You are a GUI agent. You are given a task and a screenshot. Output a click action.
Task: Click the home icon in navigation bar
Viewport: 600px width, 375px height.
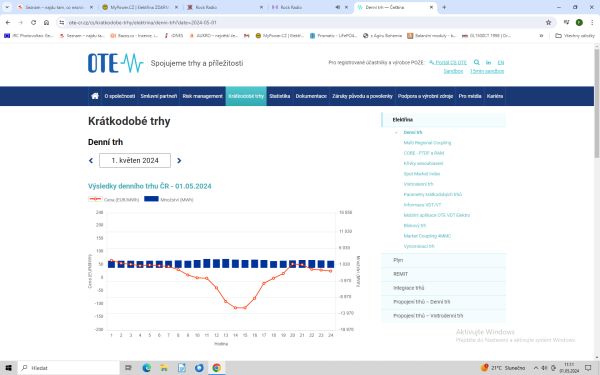[95, 96]
